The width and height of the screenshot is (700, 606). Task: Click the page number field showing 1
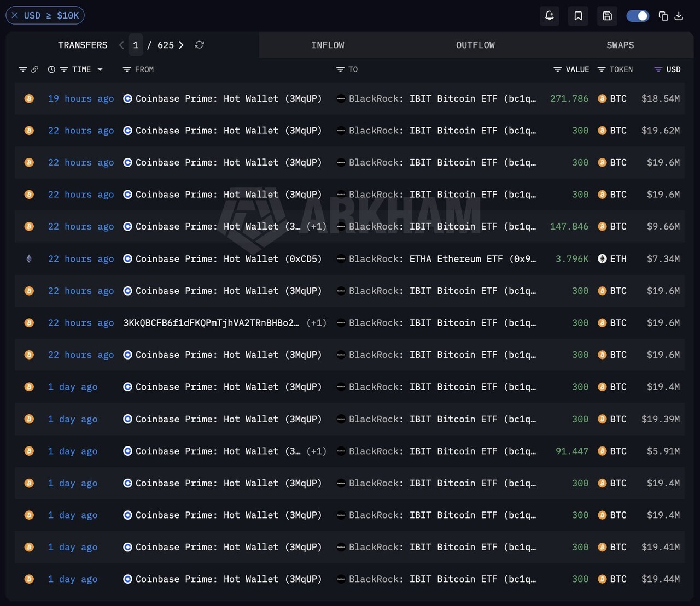click(x=136, y=45)
